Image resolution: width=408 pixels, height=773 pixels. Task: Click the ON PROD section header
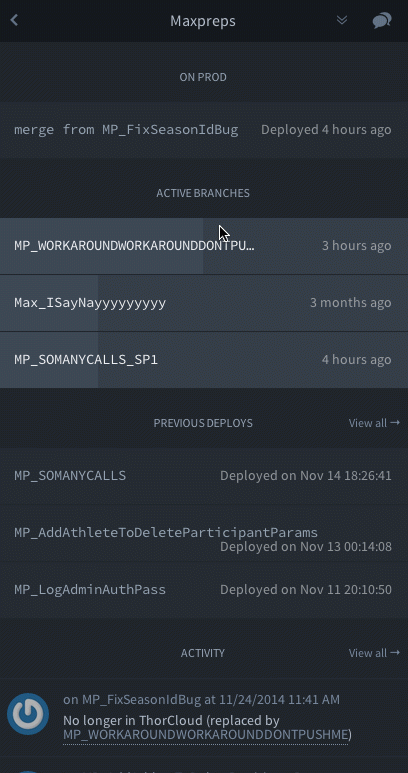tap(203, 77)
